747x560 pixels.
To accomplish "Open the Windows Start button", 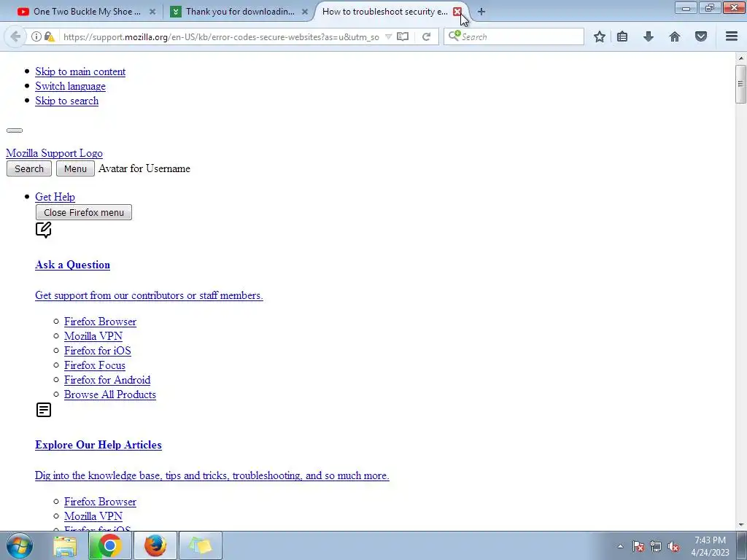I will click(x=20, y=545).
